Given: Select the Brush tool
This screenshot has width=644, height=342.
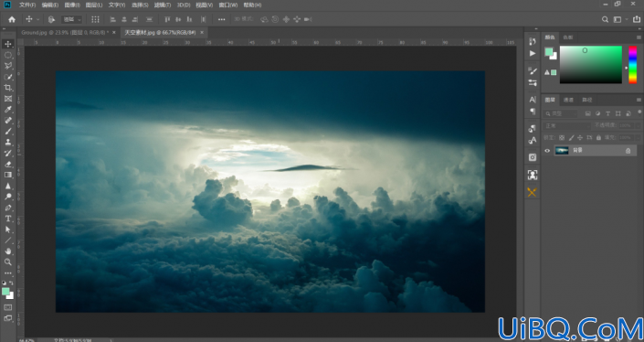Looking at the screenshot, I should click(x=8, y=131).
